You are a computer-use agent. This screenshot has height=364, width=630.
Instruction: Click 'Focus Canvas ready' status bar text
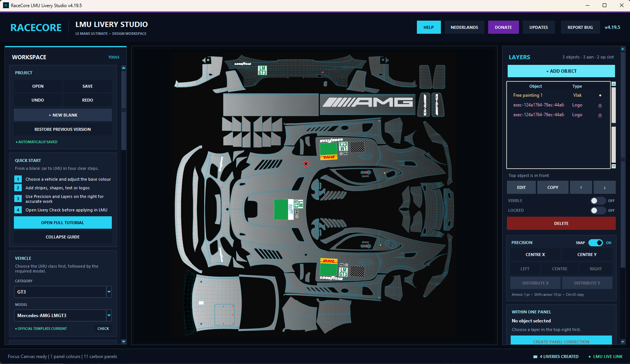tap(27, 357)
